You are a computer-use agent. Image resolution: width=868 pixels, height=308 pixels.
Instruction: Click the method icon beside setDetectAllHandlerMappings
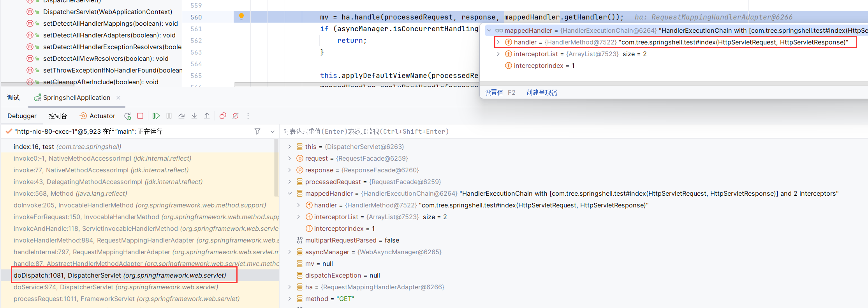30,23
